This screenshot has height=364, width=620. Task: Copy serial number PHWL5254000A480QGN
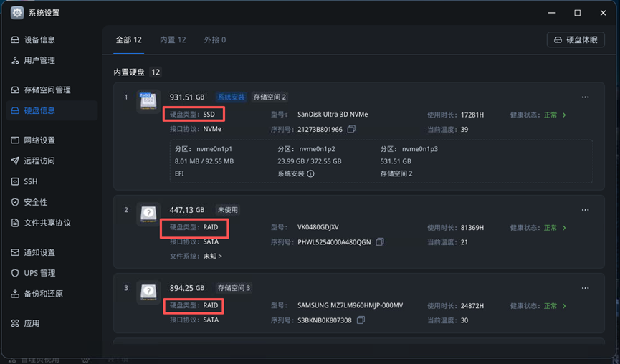[380, 242]
